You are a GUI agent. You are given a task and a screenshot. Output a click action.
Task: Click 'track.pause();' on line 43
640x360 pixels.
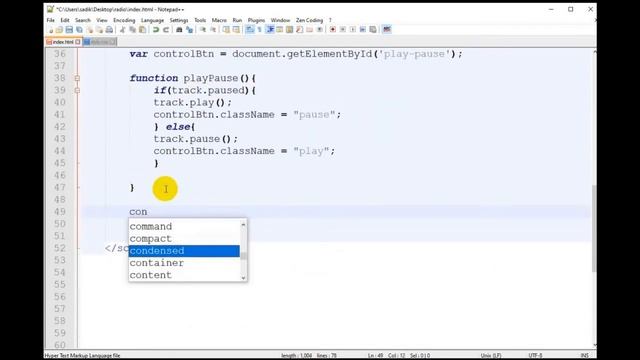tap(196, 139)
